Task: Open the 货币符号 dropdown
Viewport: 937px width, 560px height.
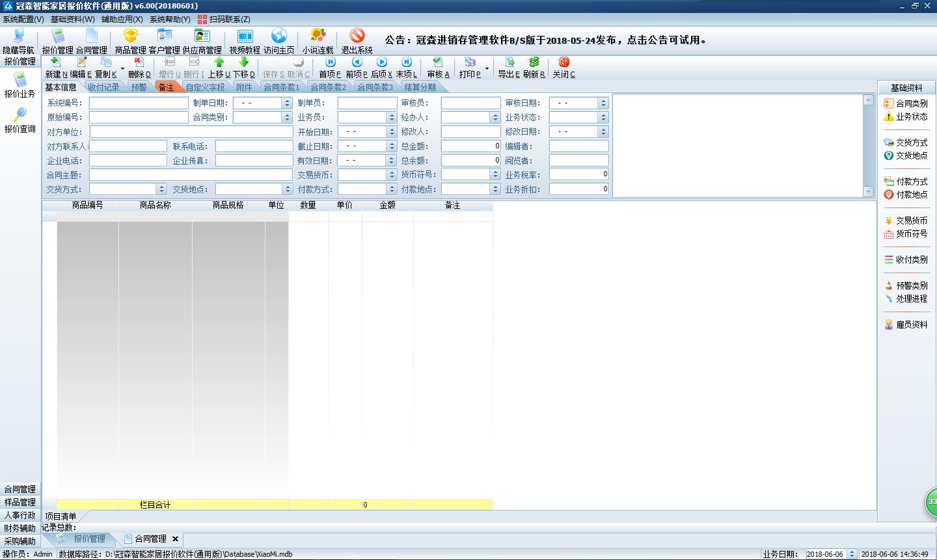Action: click(x=495, y=174)
